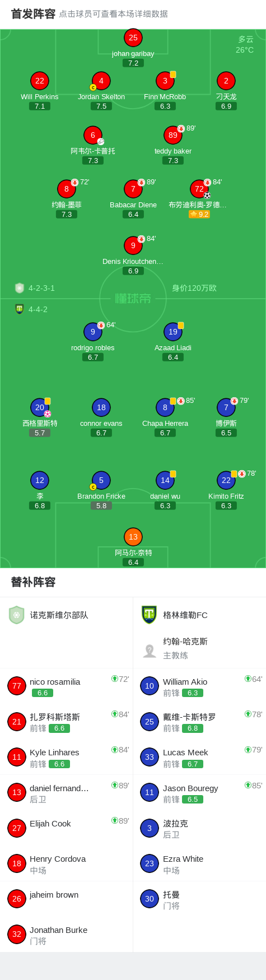Screen dimensions: 266x980
Task: Open Jordan Skelton's captain number 4 icon
Action: coord(101,81)
